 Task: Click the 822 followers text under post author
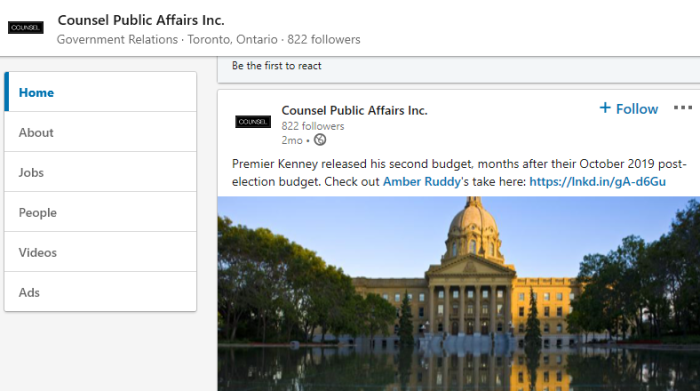tap(312, 126)
